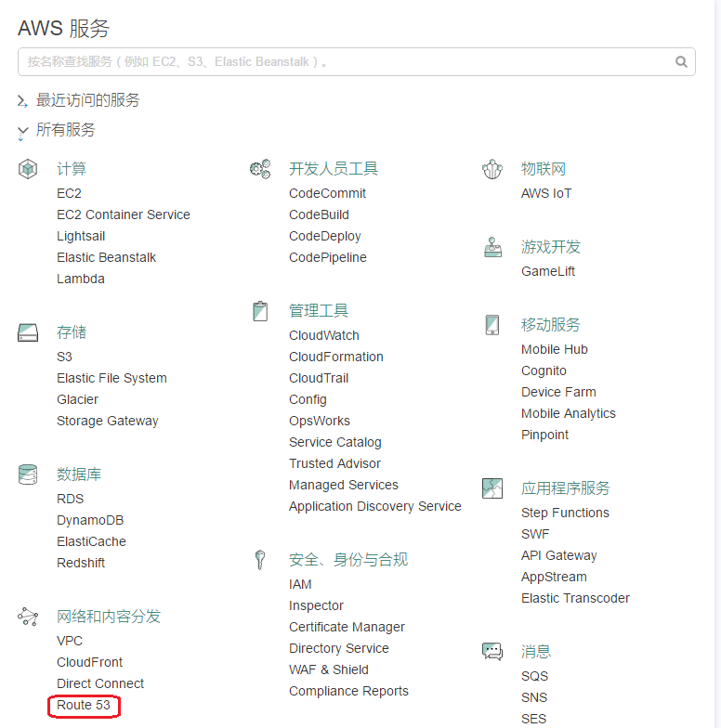The width and height of the screenshot is (721, 728).
Task: Open the SQS service
Action: click(x=534, y=676)
